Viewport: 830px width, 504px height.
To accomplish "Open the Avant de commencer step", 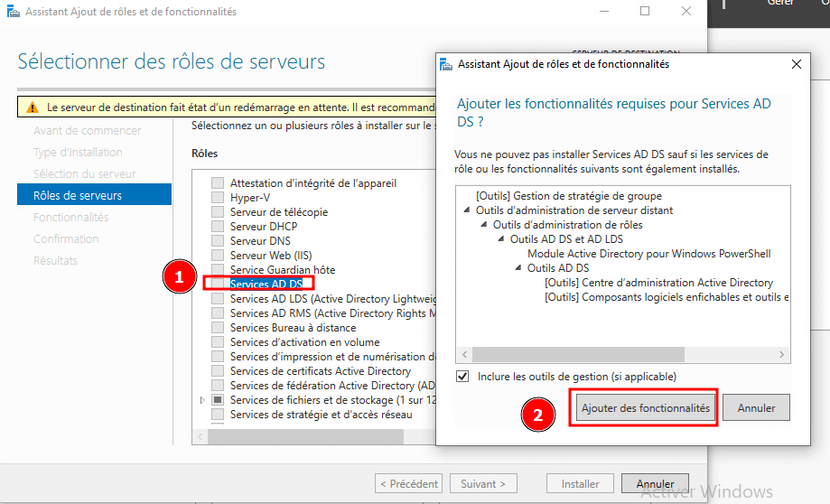I will 87,130.
